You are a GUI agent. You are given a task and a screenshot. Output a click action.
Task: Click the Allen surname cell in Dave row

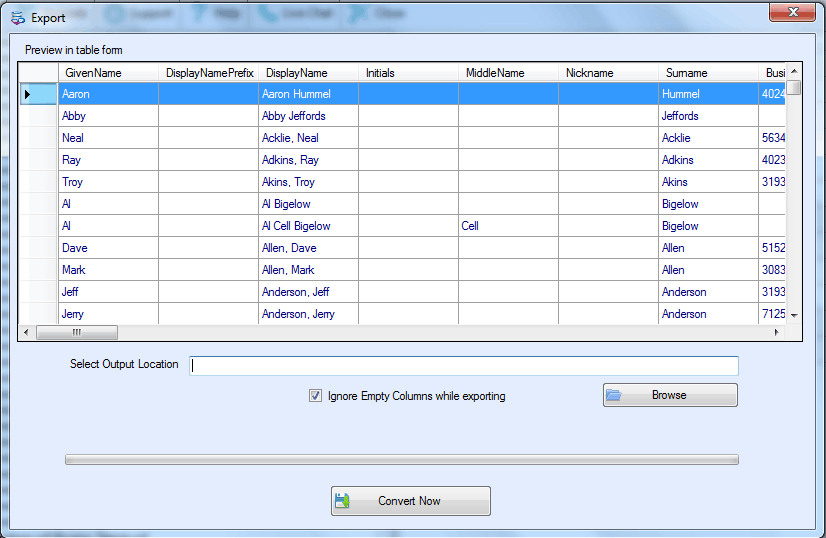point(709,248)
